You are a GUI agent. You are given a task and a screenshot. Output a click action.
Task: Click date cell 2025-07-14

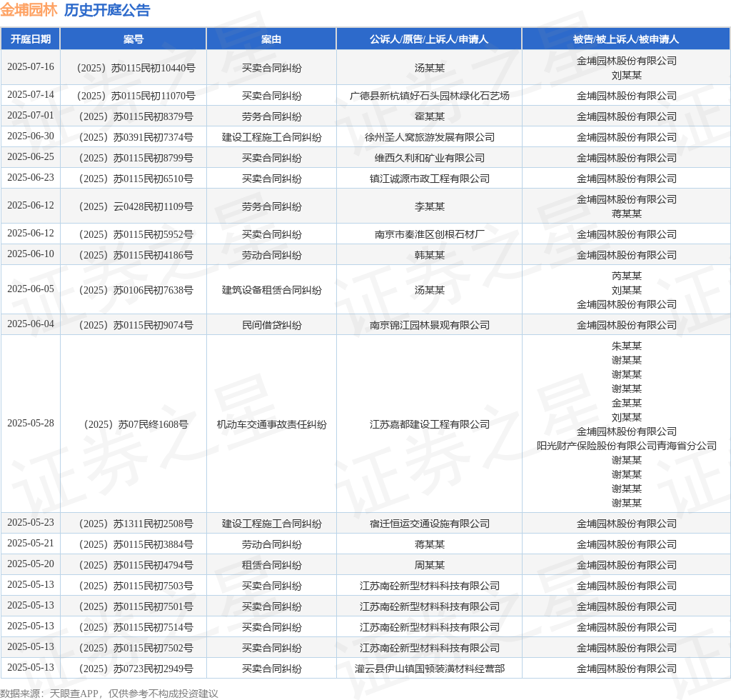click(x=31, y=95)
